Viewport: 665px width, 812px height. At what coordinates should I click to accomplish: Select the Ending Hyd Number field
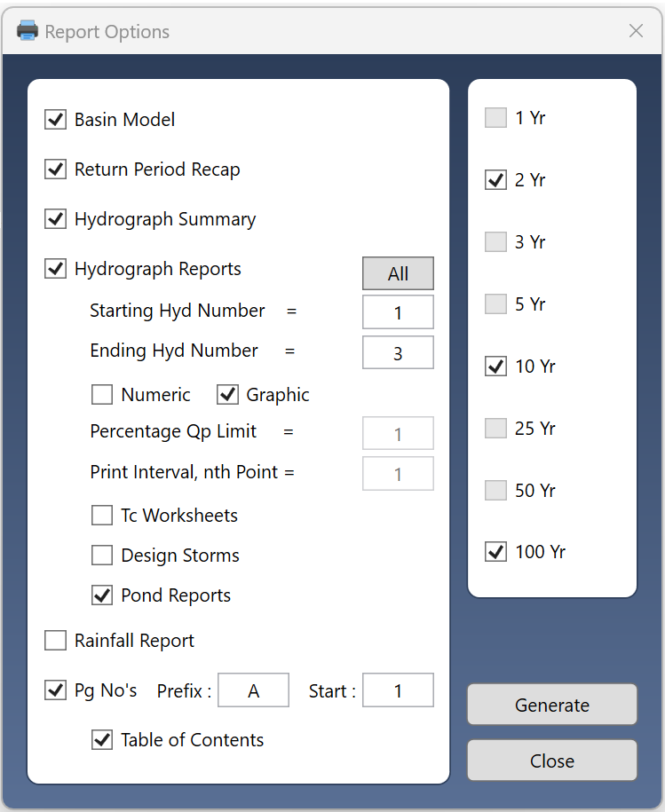coord(398,352)
